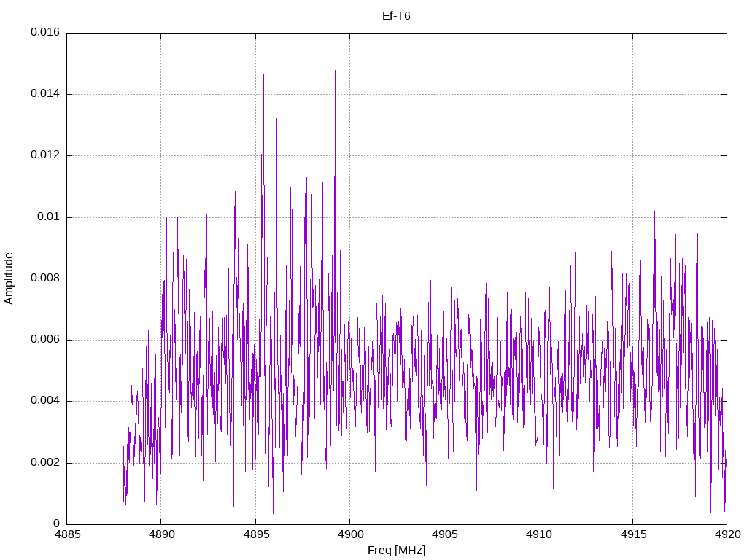Click the 0.014 y-axis tick label
The width and height of the screenshot is (747, 560).
[x=45, y=94]
